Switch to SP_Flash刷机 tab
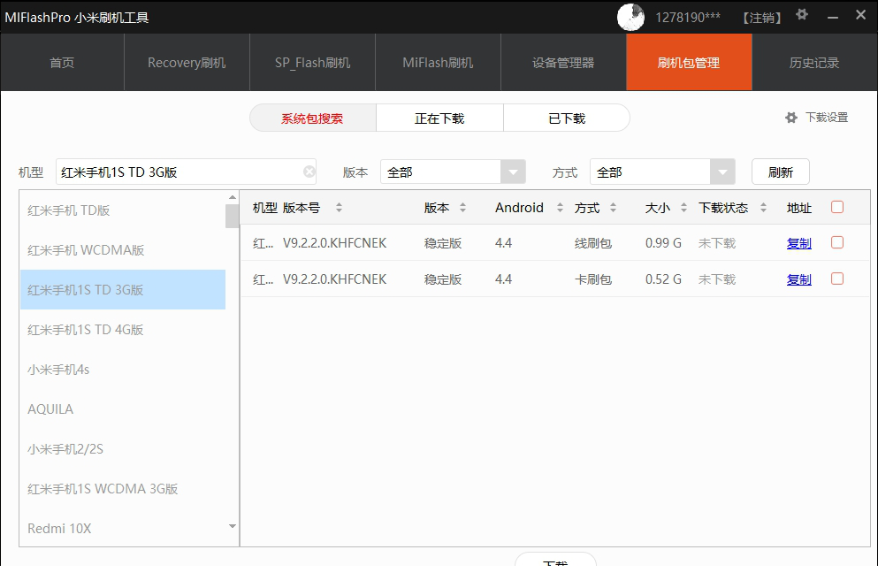 [312, 62]
